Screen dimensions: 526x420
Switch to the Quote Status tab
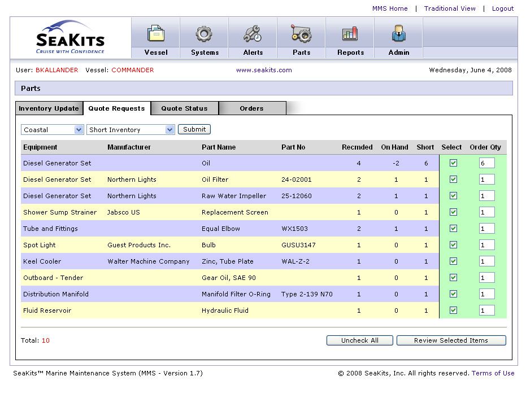tap(184, 108)
